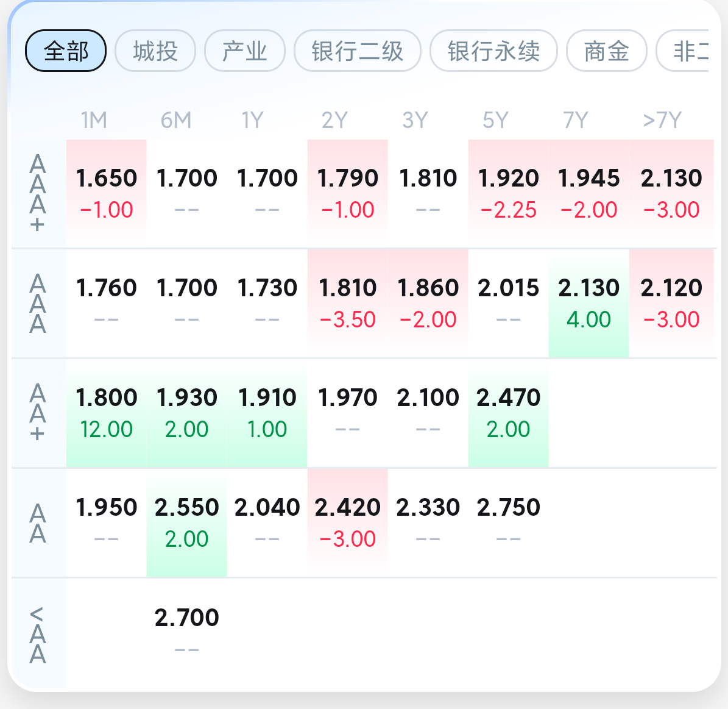This screenshot has width=728, height=709.
Task: Select the 银行永续 tab
Action: (493, 51)
